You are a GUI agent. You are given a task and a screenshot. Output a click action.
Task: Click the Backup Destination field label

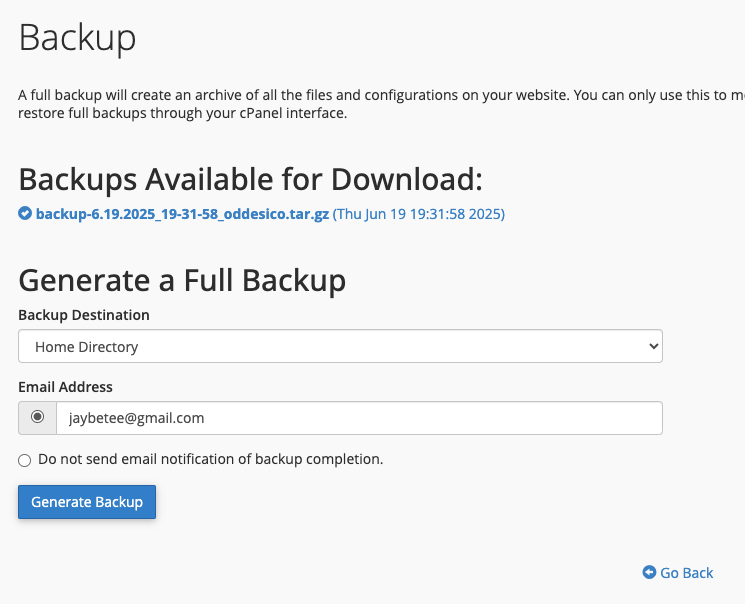coord(84,315)
